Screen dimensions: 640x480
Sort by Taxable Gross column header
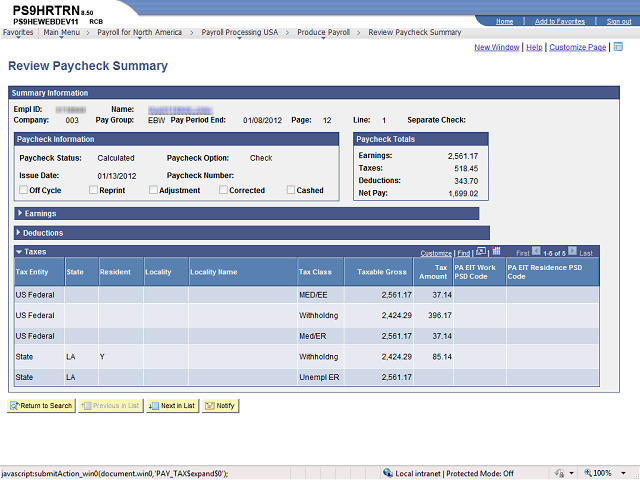[382, 272]
